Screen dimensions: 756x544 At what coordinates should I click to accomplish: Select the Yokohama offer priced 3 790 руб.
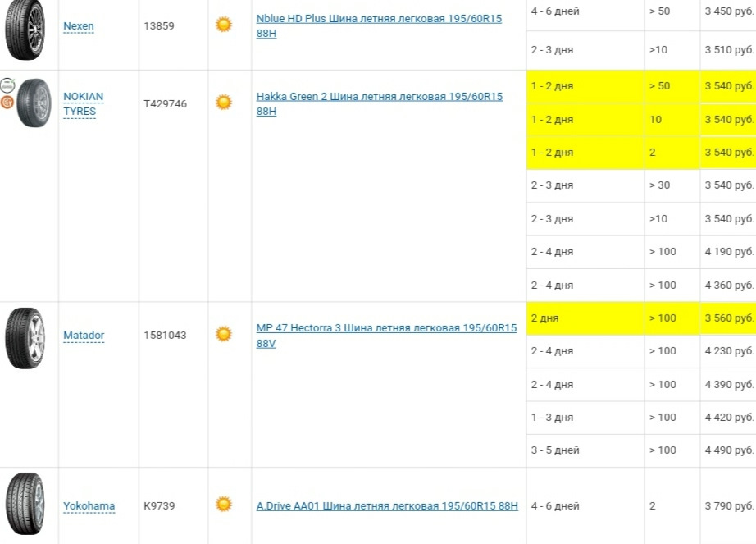(728, 506)
